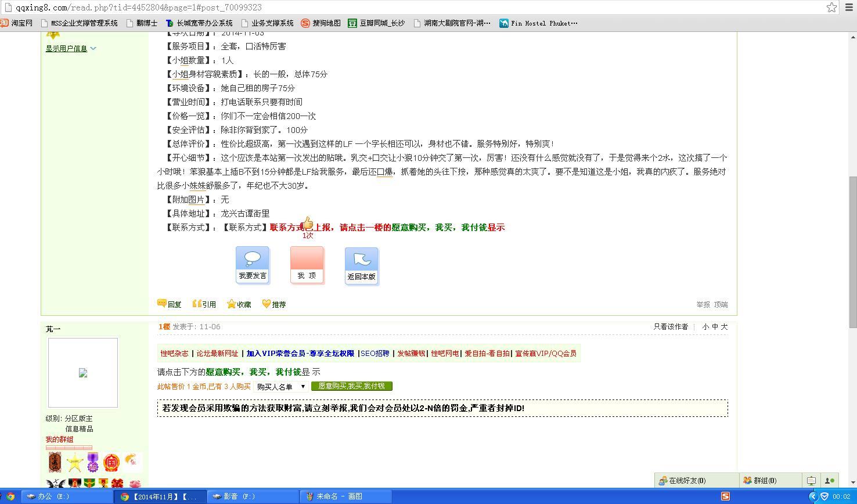Screen dimensions: 857x504
Task: Click the purple ribbon medal icon
Action: [93, 463]
